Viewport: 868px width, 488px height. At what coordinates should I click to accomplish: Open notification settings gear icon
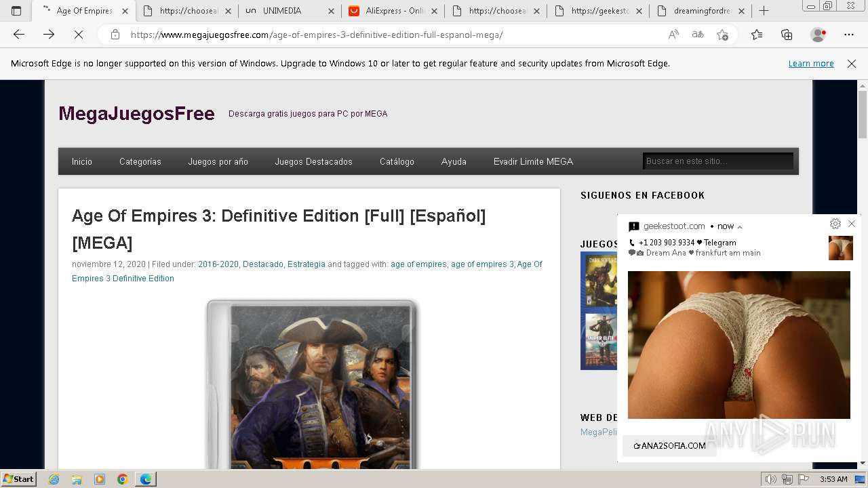click(835, 224)
